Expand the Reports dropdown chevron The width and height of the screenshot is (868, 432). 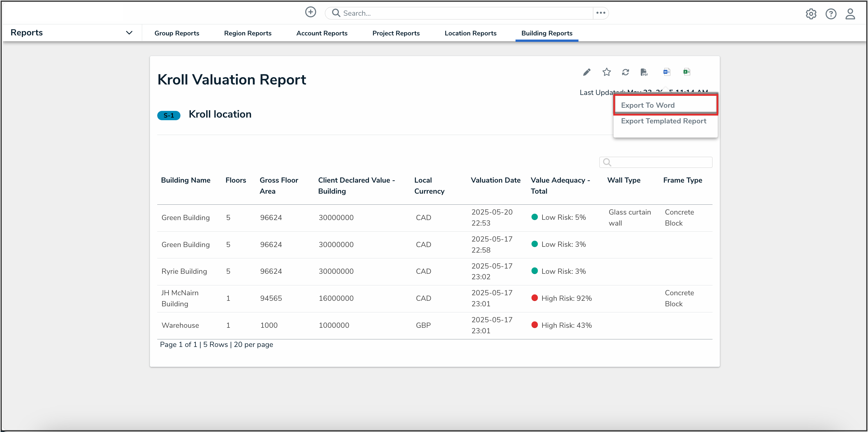129,33
